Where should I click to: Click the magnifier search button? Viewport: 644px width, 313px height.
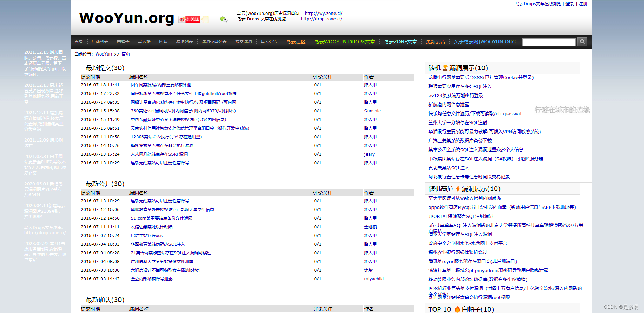[582, 42]
